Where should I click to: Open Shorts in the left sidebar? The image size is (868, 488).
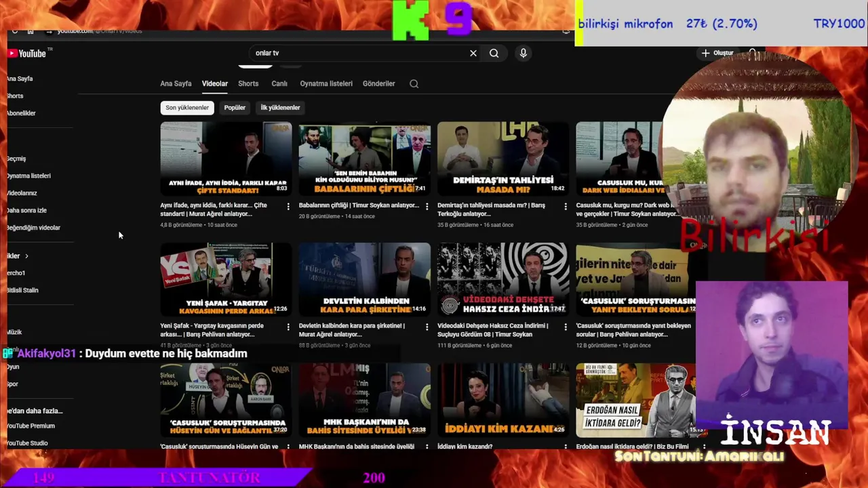[15, 96]
